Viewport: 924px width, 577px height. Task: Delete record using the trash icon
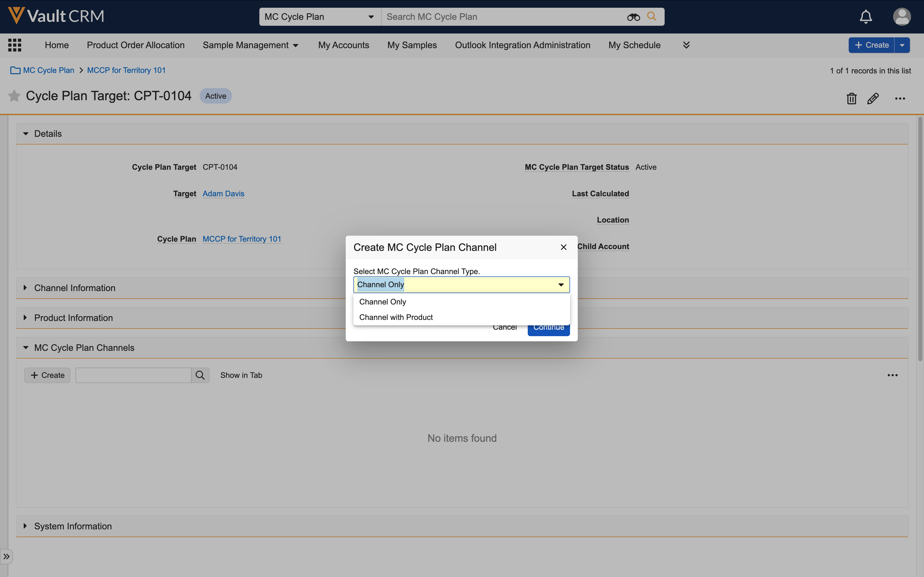coord(851,98)
